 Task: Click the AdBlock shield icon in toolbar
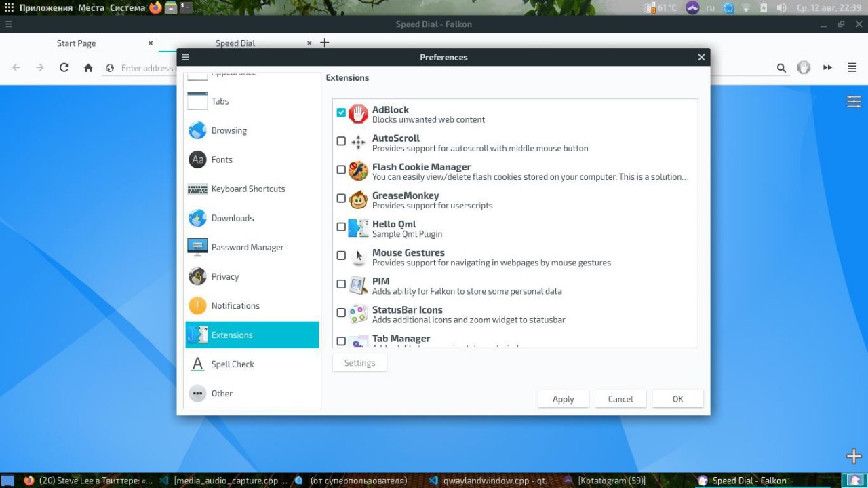pos(804,68)
